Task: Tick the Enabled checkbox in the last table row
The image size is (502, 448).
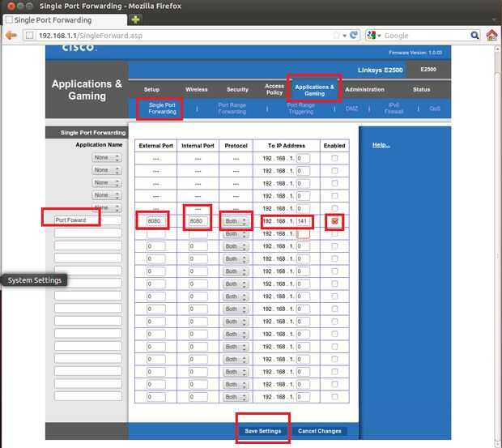Action: [x=334, y=397]
